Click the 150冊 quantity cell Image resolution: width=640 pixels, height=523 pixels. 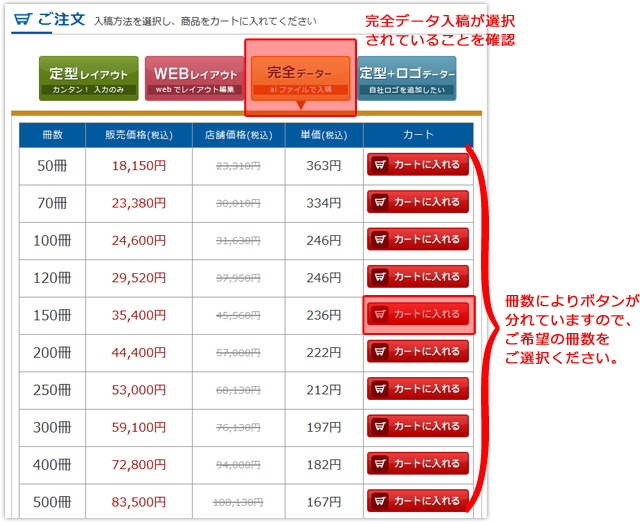pyautogui.click(x=52, y=315)
